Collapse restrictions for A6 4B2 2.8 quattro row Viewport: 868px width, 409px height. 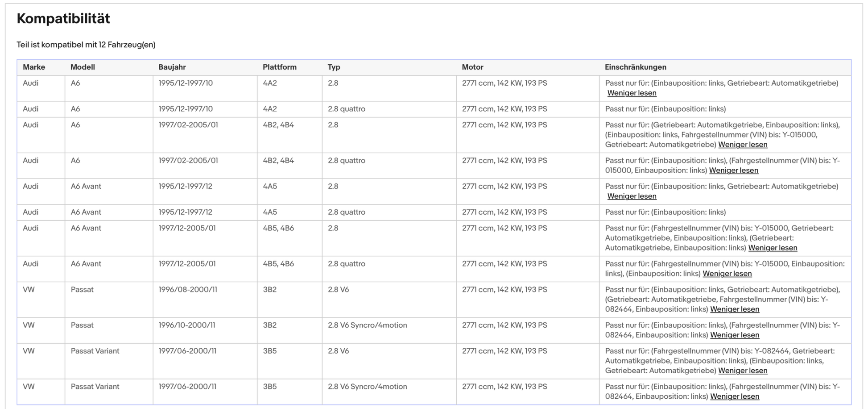tap(733, 171)
